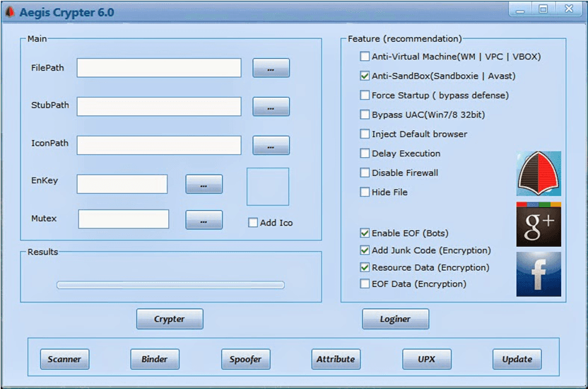Close the Aegis Crypter window
The image size is (588, 389).
tap(569, 9)
